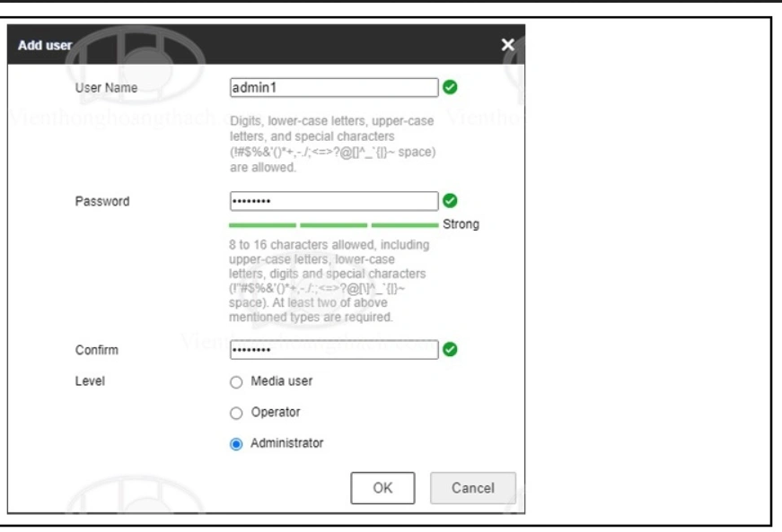782x532 pixels.
Task: Click the green checkmark beside User Name
Action: pos(451,88)
